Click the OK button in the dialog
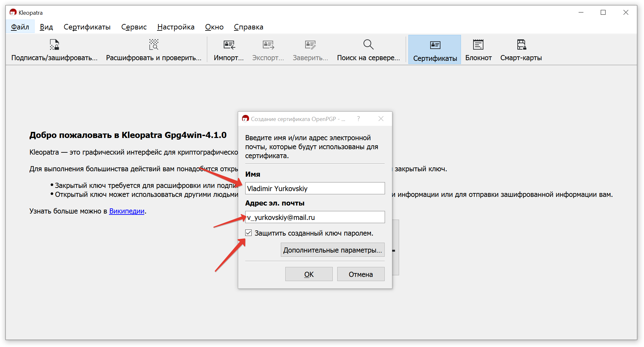Viewport: 644px width, 347px height. click(309, 274)
